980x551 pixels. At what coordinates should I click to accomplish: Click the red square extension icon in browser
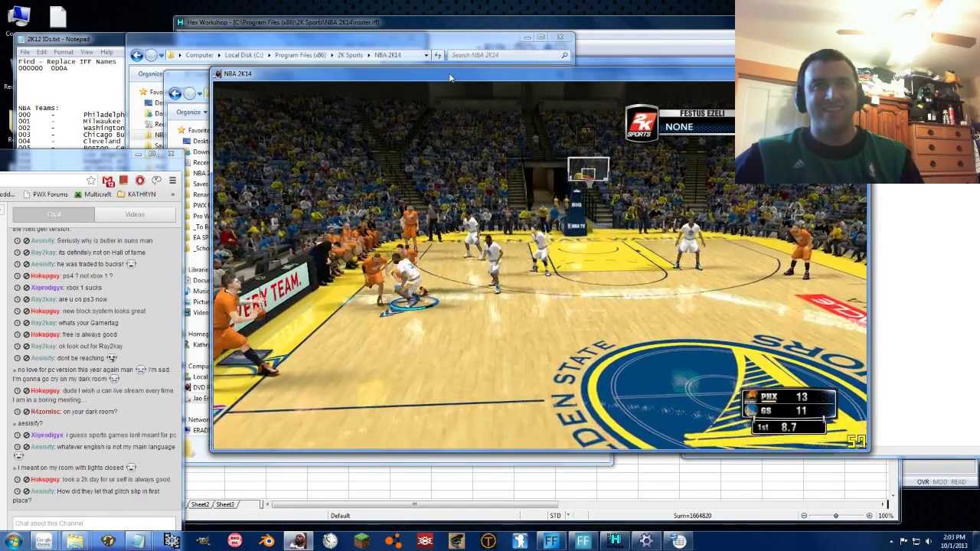[x=123, y=181]
